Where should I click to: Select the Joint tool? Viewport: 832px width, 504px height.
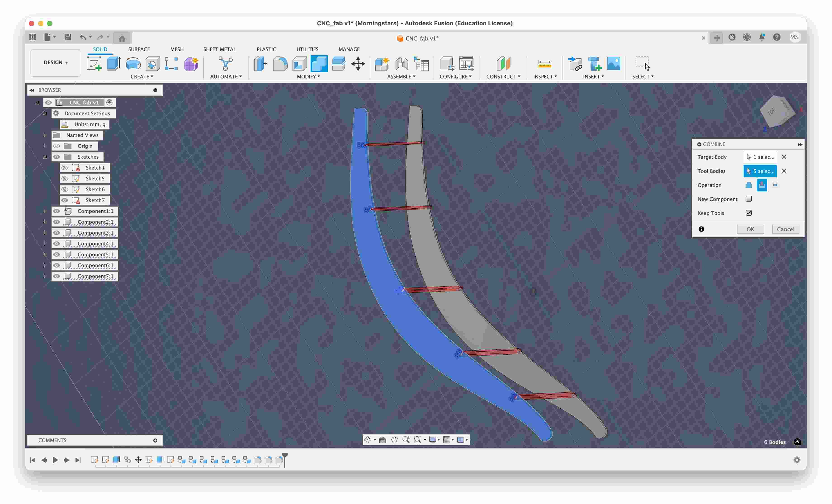pyautogui.click(x=402, y=64)
